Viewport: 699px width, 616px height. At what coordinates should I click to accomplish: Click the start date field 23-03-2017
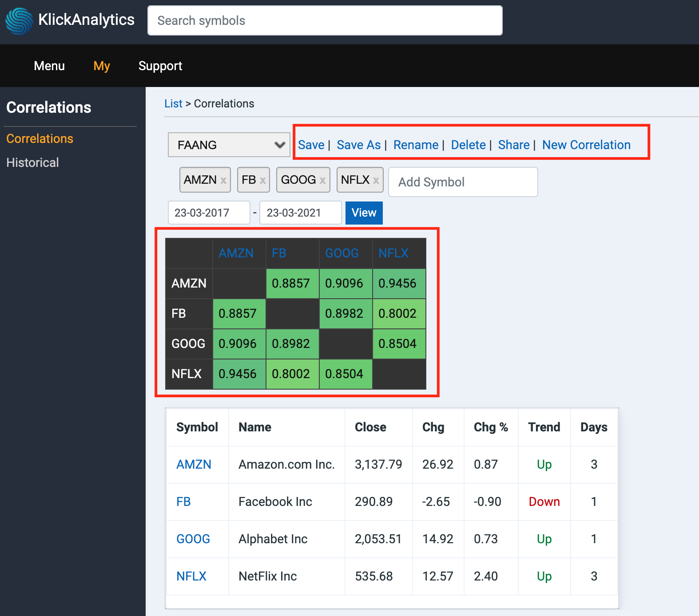(209, 213)
